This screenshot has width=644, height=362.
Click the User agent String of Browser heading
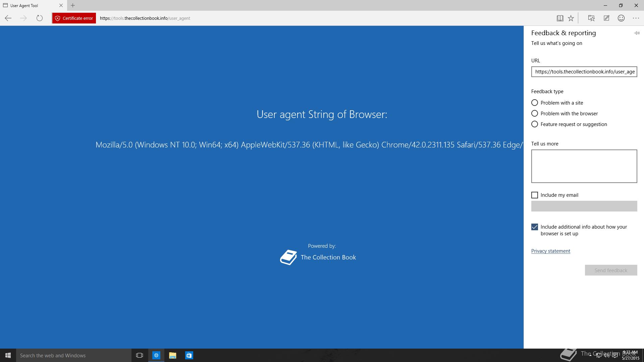pos(322,114)
